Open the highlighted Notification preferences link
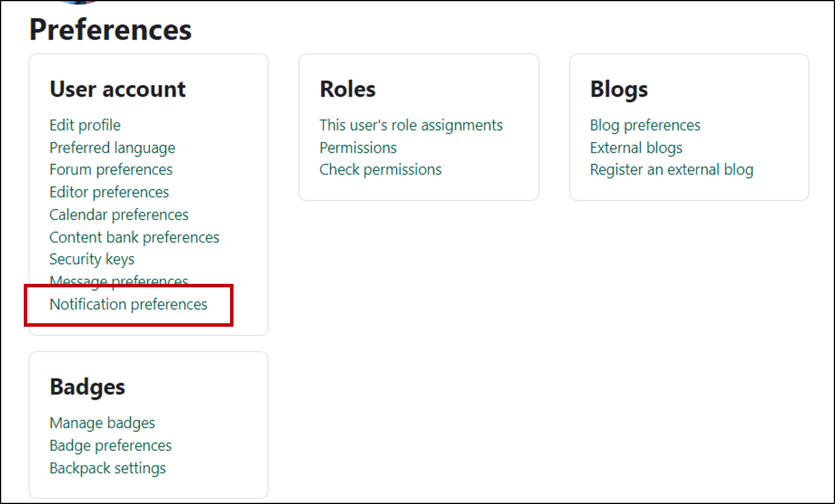 [128, 304]
